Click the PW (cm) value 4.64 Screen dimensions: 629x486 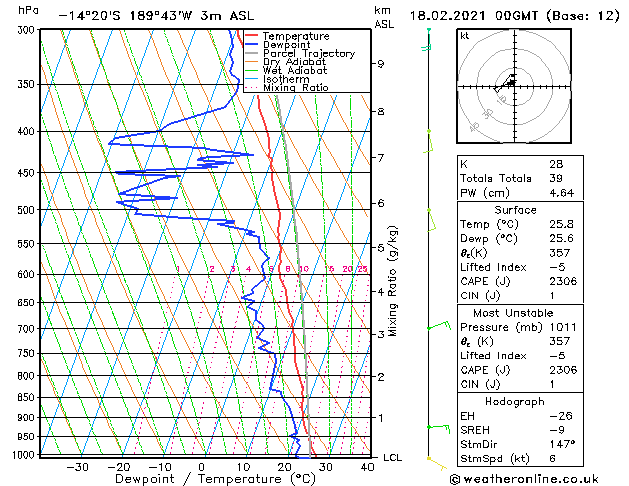point(562,193)
